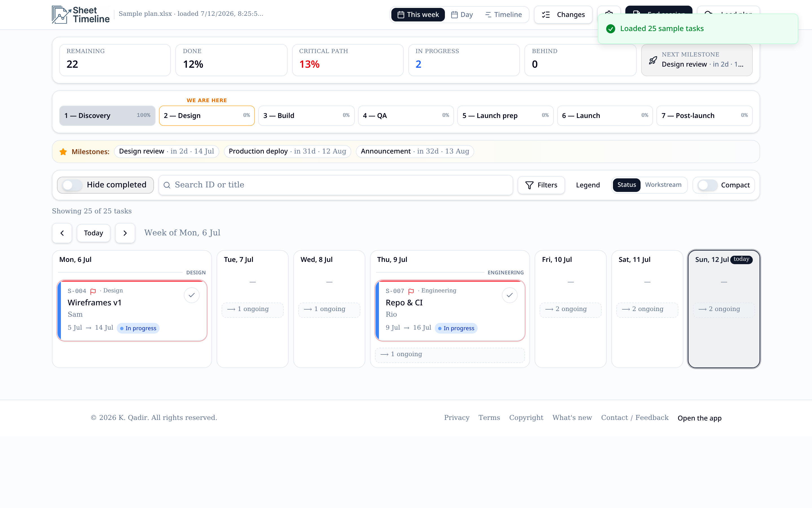
Task: Open the Repo & CI task card
Action: [x=450, y=310]
